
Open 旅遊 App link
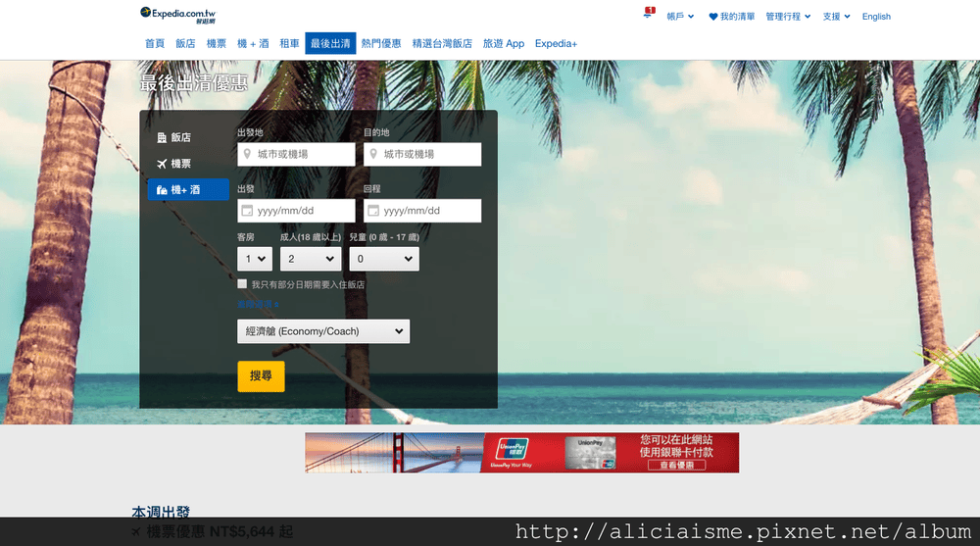point(504,44)
